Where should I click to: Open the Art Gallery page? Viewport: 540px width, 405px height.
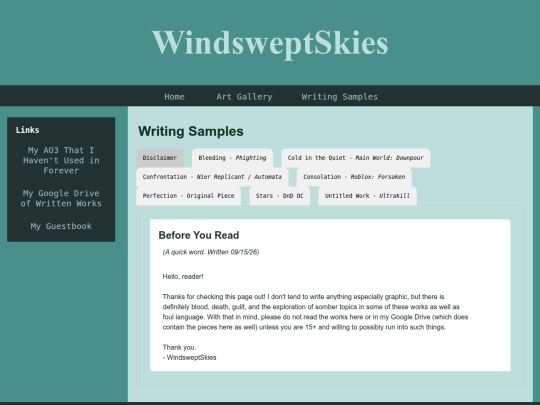coord(244,97)
